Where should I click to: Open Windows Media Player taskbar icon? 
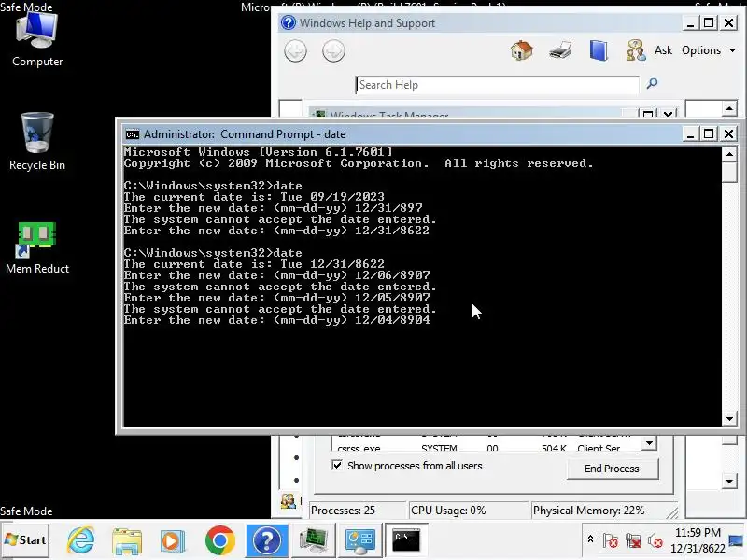tap(173, 541)
